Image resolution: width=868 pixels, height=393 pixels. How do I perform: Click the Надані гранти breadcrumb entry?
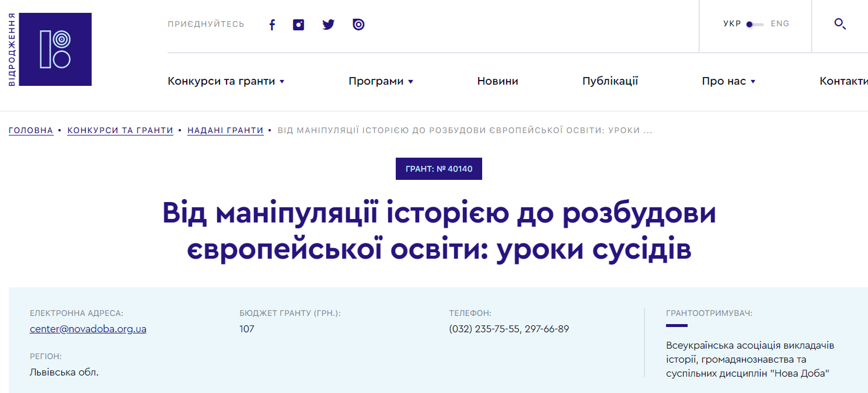coord(225,130)
